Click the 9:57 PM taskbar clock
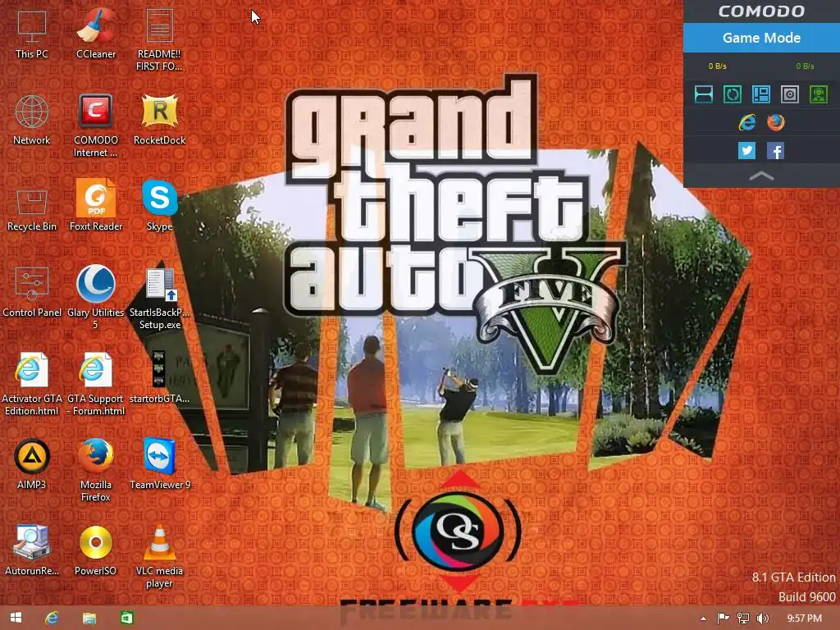Screen dimensions: 840x630 coord(804,619)
